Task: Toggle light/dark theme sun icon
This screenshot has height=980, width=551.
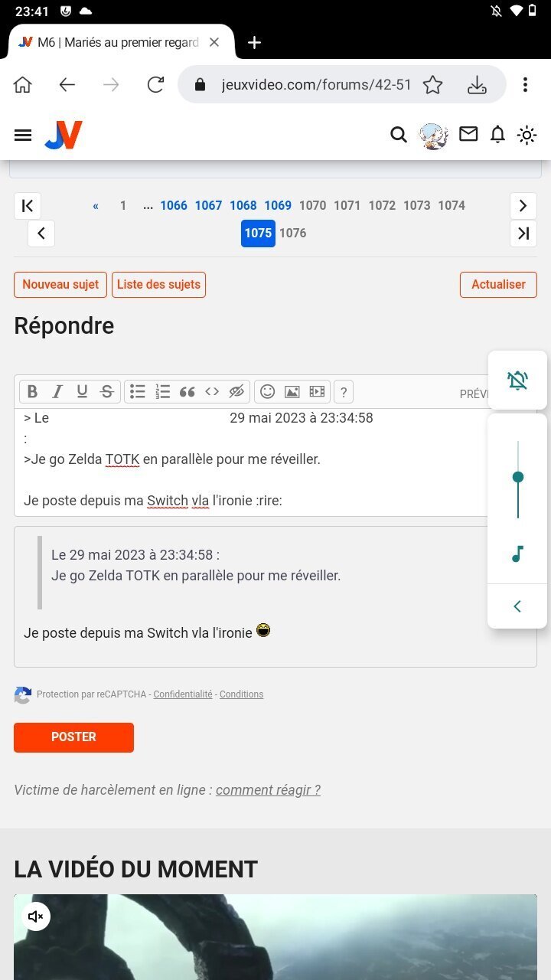Action: pos(527,136)
